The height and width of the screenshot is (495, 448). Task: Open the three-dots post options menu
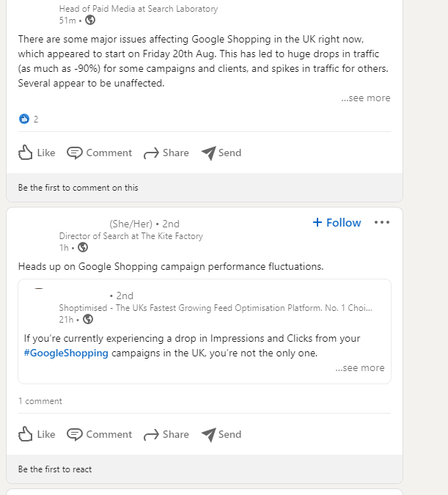point(382,222)
